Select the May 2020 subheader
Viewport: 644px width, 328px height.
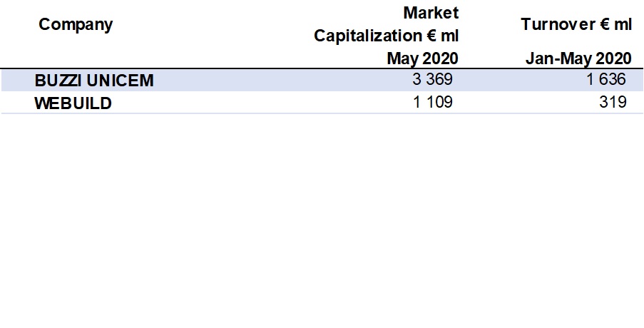(422, 58)
